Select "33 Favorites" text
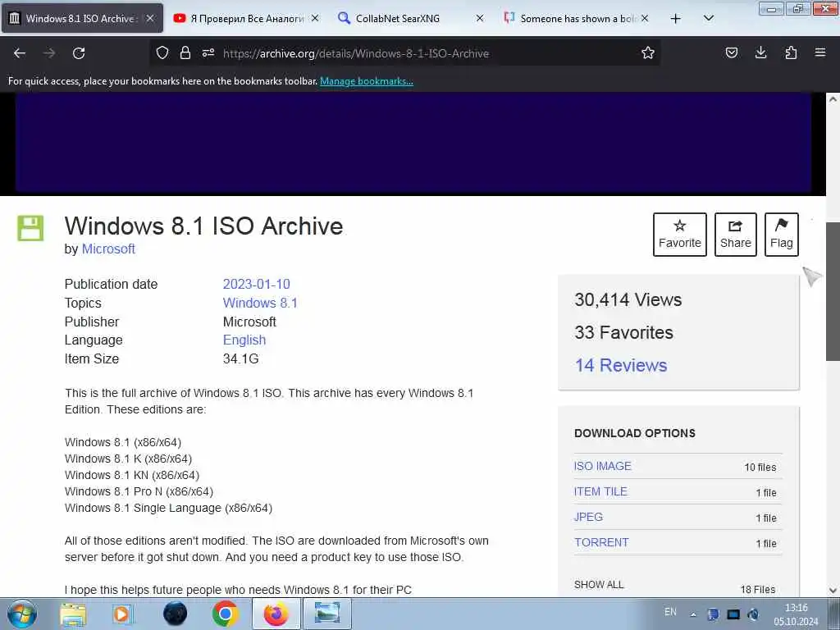 [623, 333]
